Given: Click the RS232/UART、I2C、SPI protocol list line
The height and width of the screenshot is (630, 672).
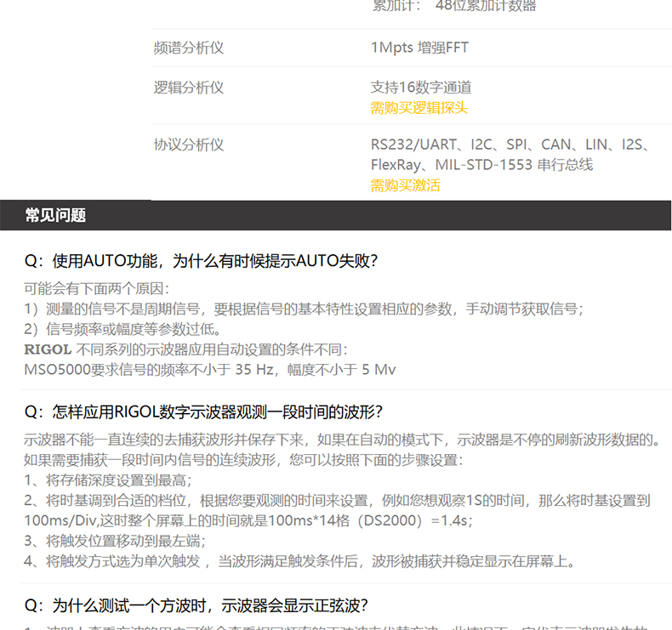Looking at the screenshot, I should click(x=510, y=145).
